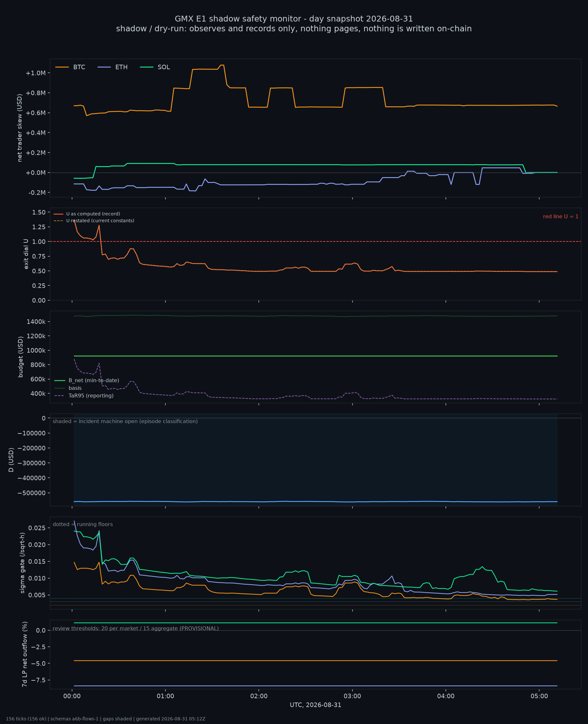Click the blue ETH legend line sample
588x724 pixels.
point(104,68)
